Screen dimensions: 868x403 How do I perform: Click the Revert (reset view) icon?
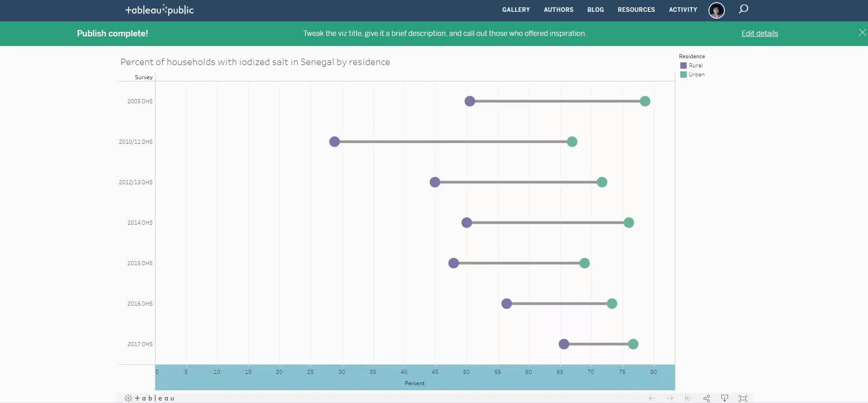pyautogui.click(x=688, y=398)
